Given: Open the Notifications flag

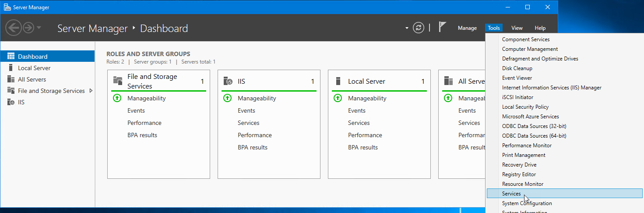Looking at the screenshot, I should (x=442, y=27).
